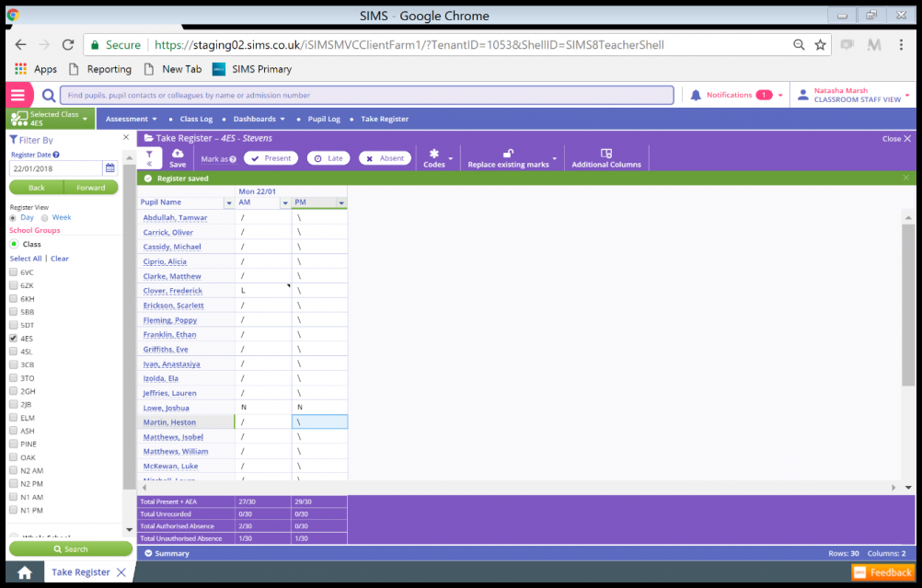Click the green Search button
The width and height of the screenshot is (922, 588).
pos(71,548)
